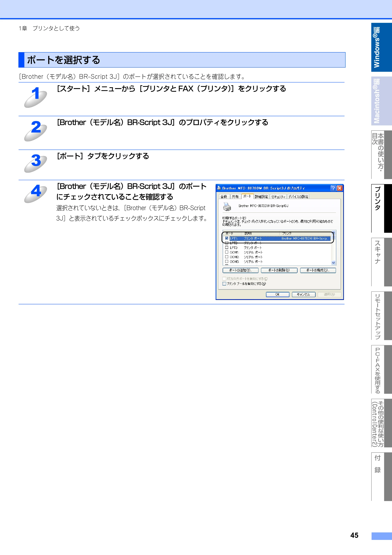The height and width of the screenshot is (555, 392).
Task: Toggle 双方向サポートを有効にする checkbox
Action: (224, 279)
